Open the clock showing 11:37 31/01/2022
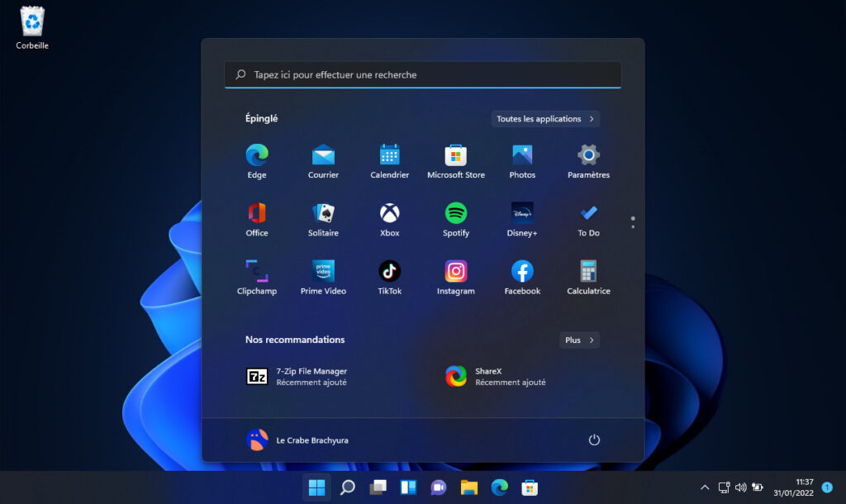Viewport: 846px width, 504px height. [x=793, y=487]
